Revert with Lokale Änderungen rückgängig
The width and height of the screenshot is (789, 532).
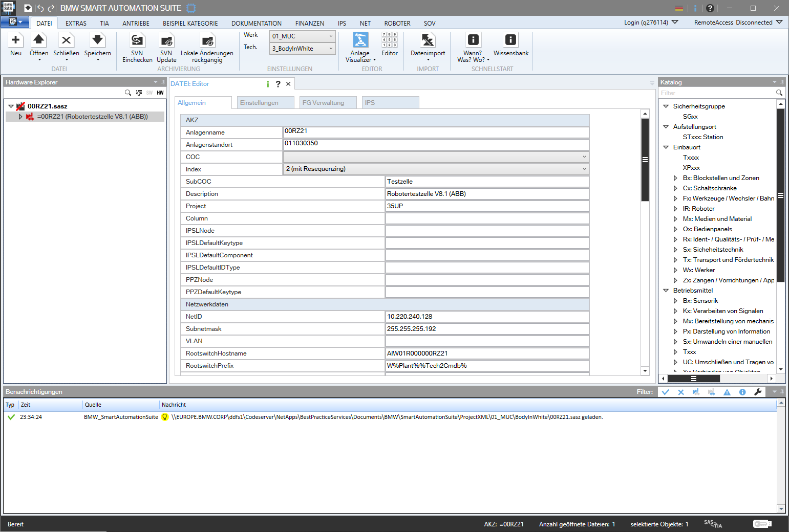pos(207,48)
